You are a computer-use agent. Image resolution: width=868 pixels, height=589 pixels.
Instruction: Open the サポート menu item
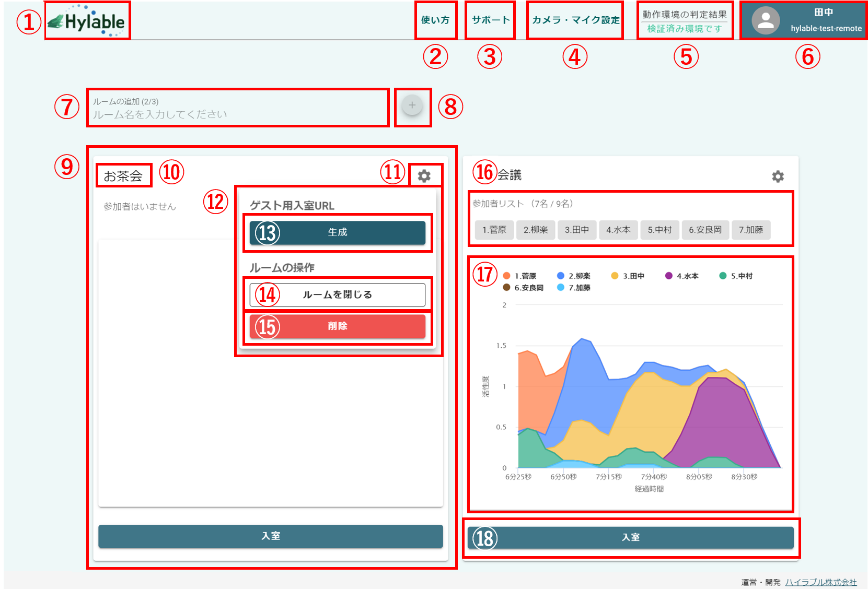pos(490,20)
